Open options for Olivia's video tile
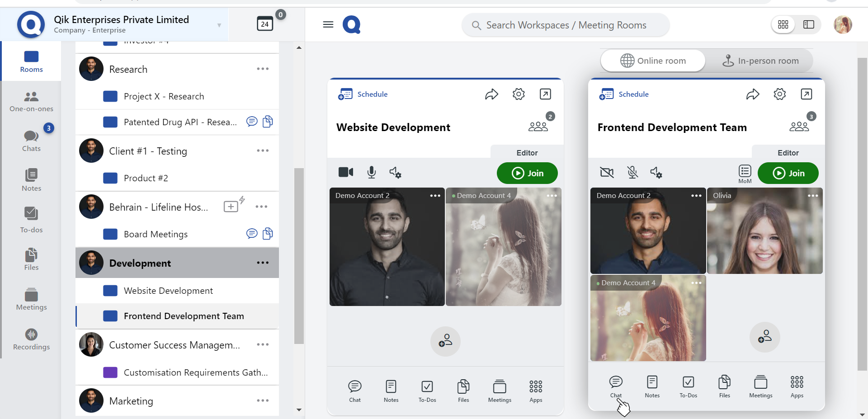This screenshot has width=868, height=419. (x=812, y=196)
